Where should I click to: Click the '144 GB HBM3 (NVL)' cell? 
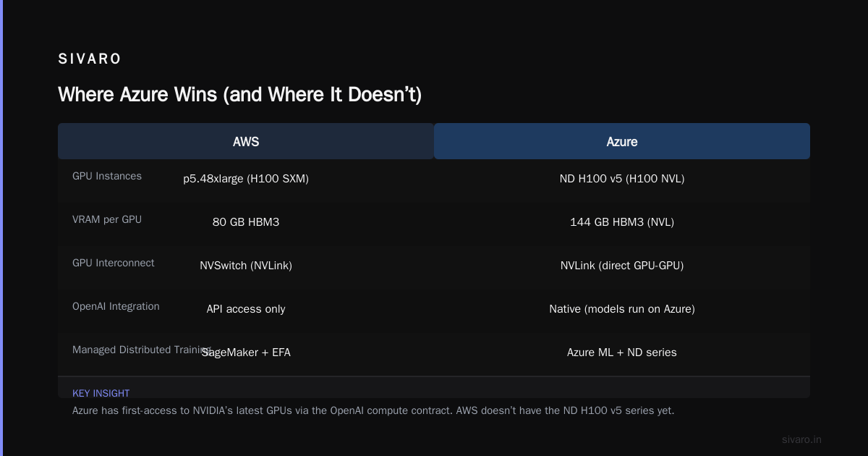click(x=622, y=222)
